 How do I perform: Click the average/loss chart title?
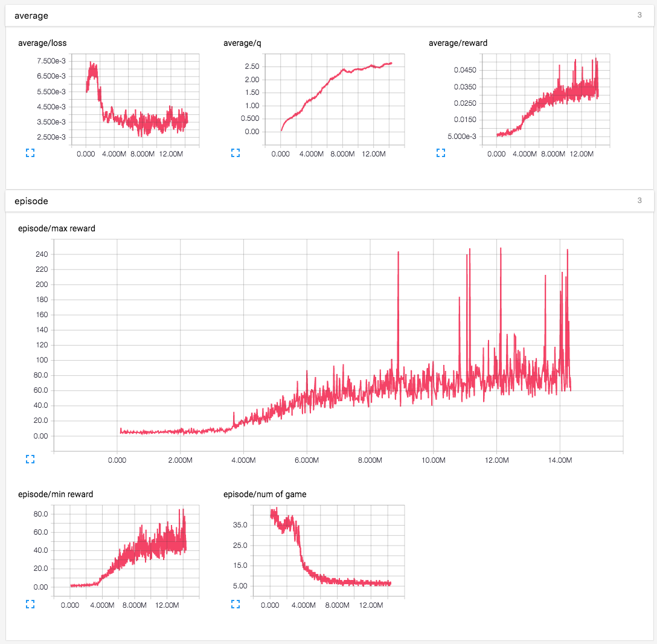point(42,43)
